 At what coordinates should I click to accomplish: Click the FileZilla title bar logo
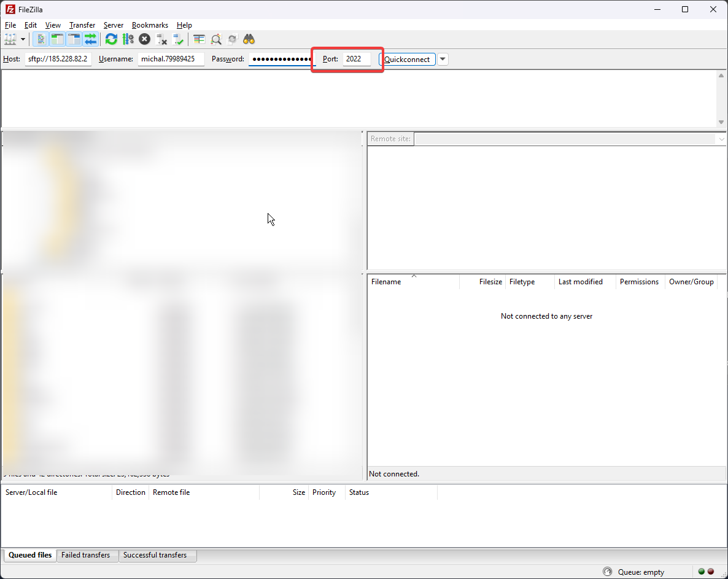point(10,9)
